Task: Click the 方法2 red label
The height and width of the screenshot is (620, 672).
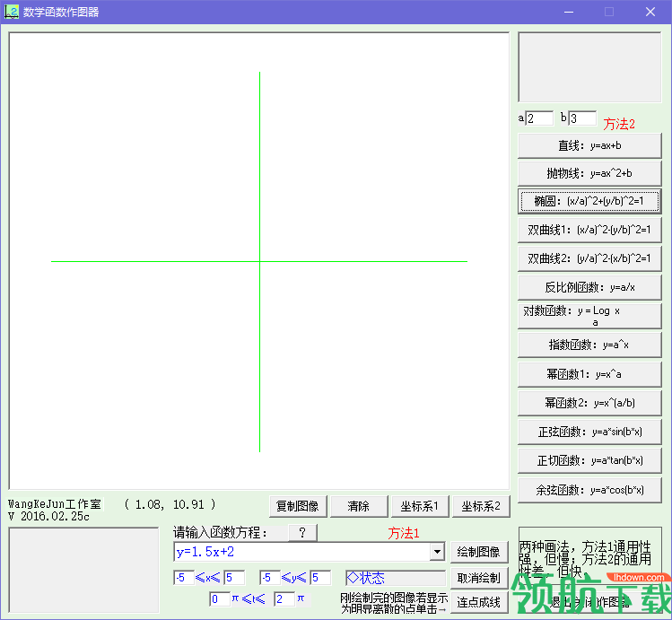Action: 619,124
